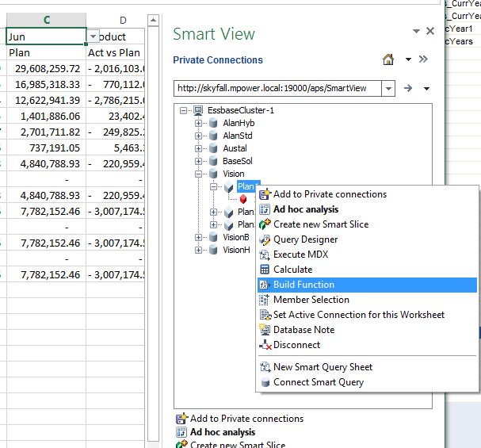Select the AlanHyb tree item
This screenshot has height=448, width=481.
(239, 123)
